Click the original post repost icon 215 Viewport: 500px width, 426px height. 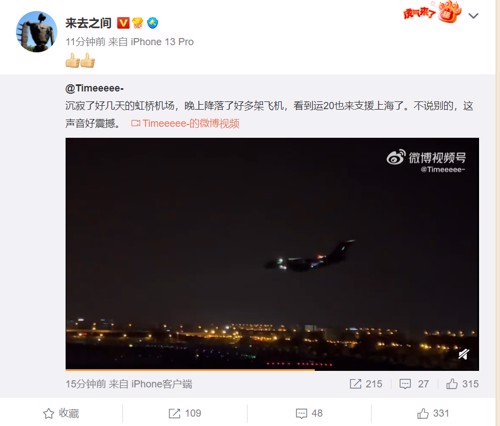[366, 384]
